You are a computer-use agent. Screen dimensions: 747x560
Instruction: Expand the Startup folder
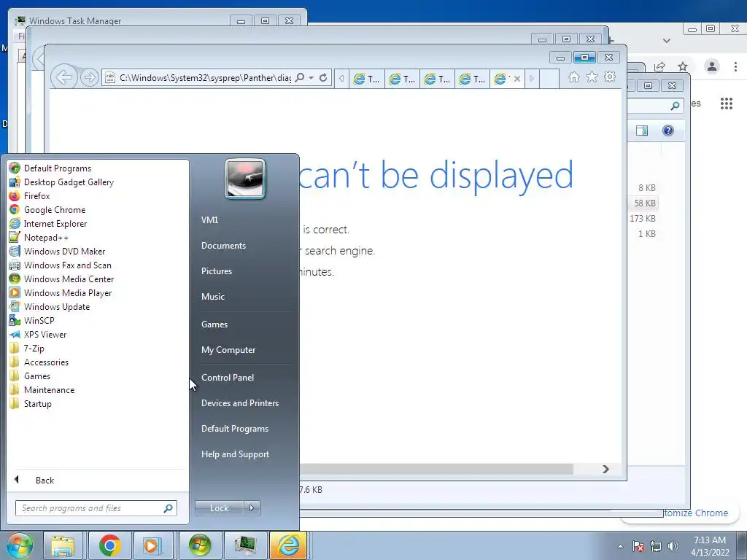tap(38, 402)
